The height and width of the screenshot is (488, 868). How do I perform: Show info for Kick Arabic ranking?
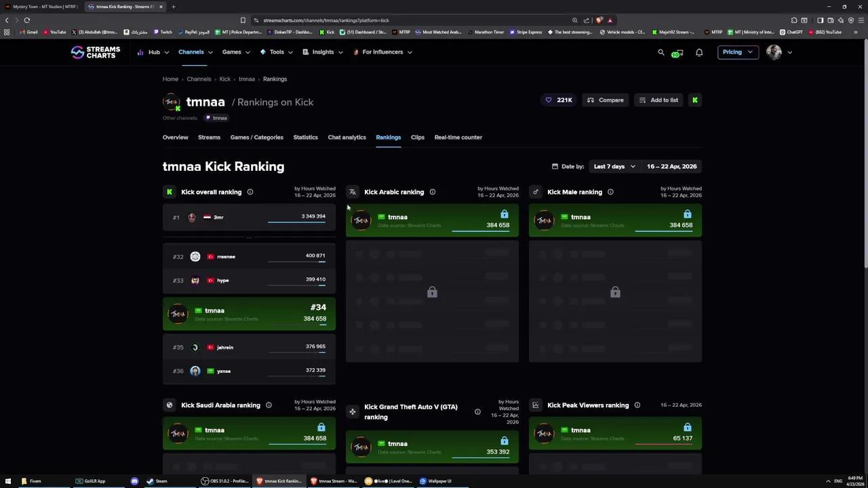coord(432,192)
